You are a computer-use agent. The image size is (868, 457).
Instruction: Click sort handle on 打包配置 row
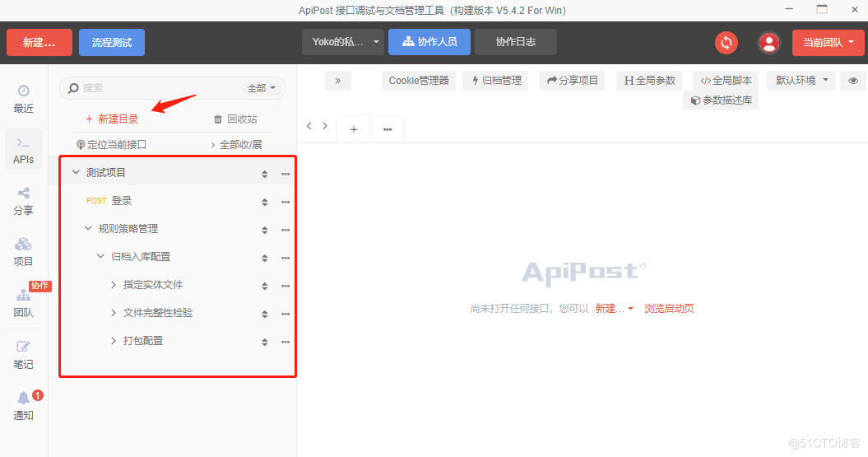(x=265, y=342)
